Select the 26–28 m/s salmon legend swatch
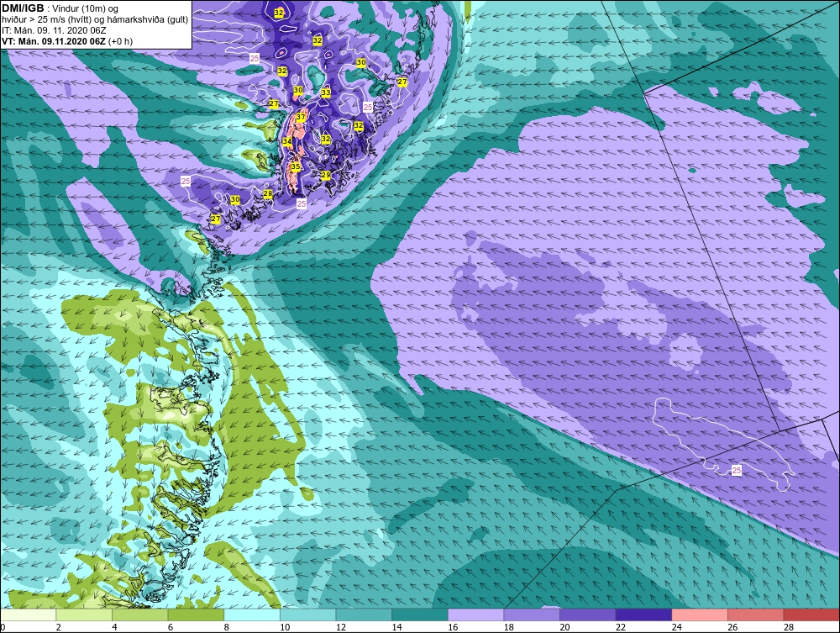This screenshot has height=633, width=840. coord(756,615)
